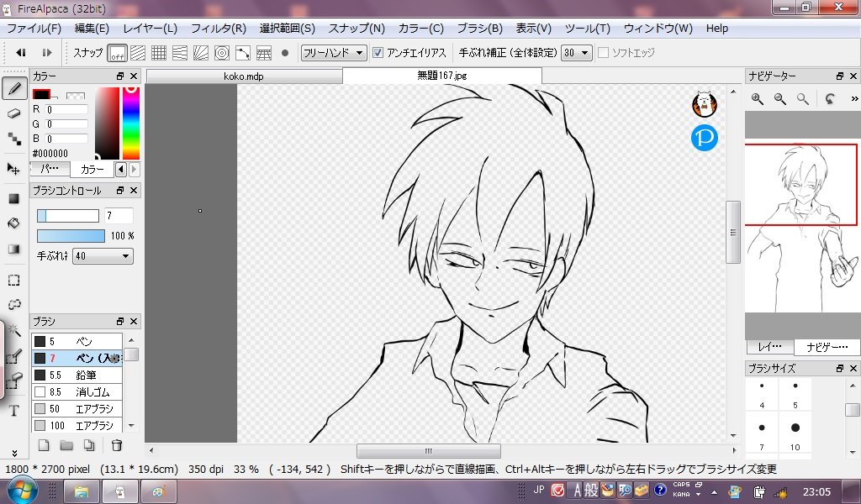
Task: Select the Select Eraser tool
Action: (x=14, y=381)
